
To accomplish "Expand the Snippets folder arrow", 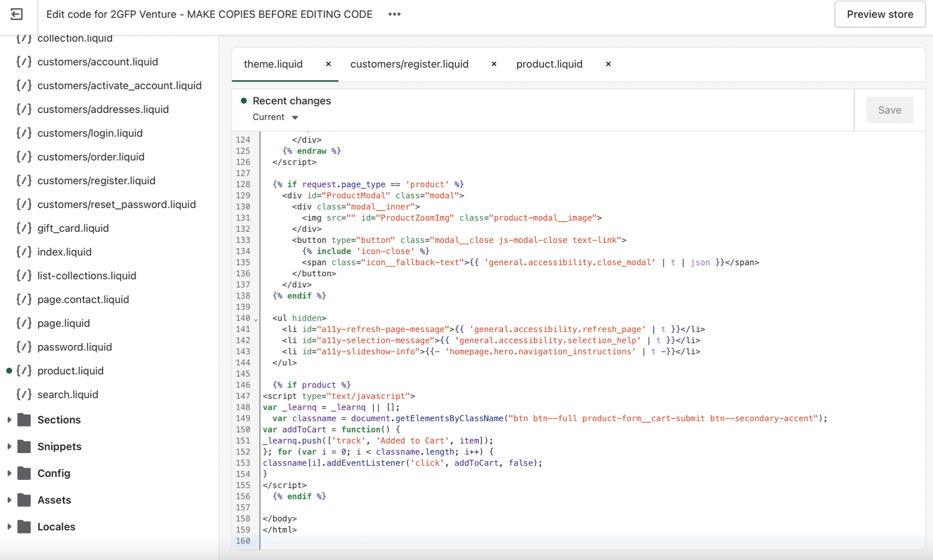I will [9, 446].
